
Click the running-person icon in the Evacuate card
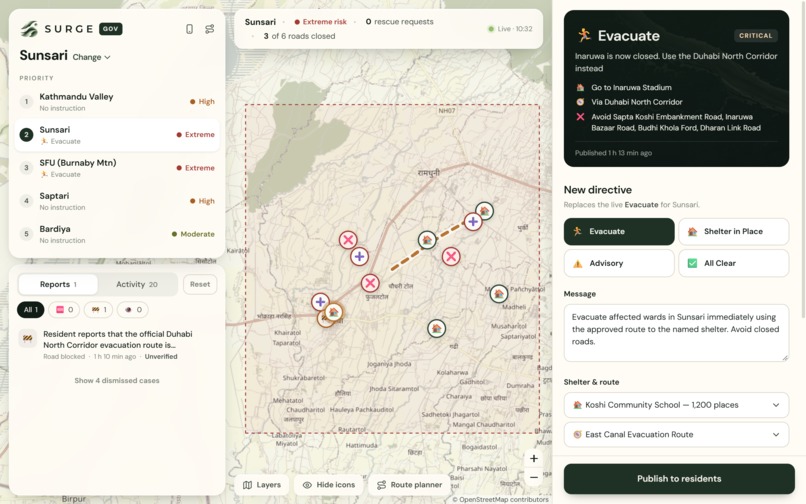[x=583, y=35]
